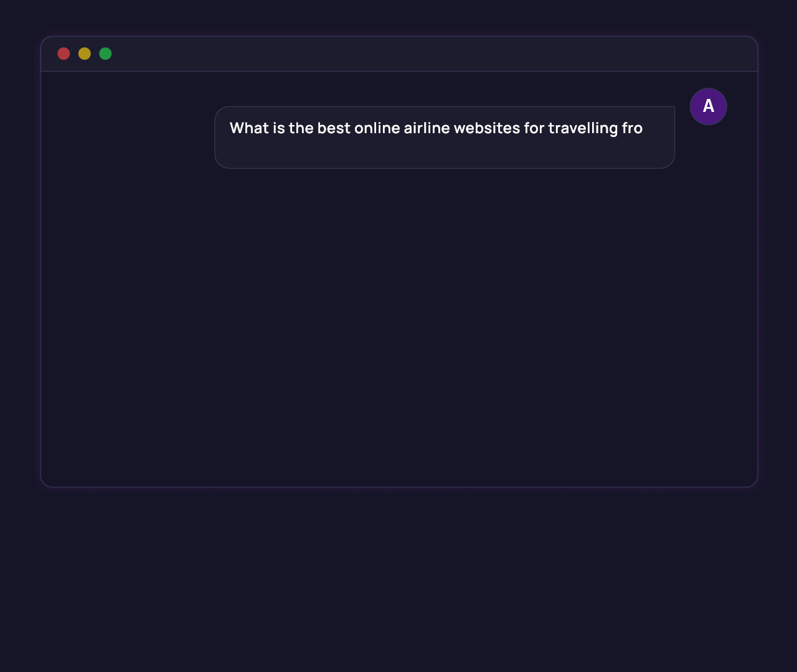Click the window title bar
Screen dimensions: 797x672
click(398, 54)
